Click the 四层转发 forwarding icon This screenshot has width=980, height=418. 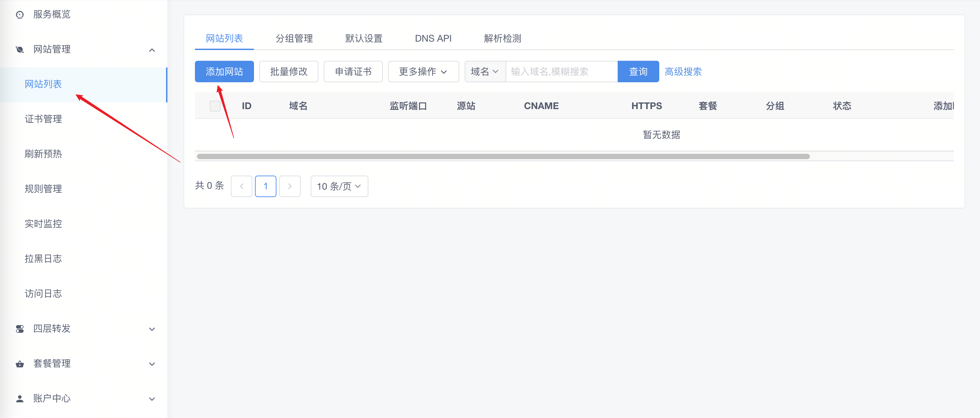point(19,329)
